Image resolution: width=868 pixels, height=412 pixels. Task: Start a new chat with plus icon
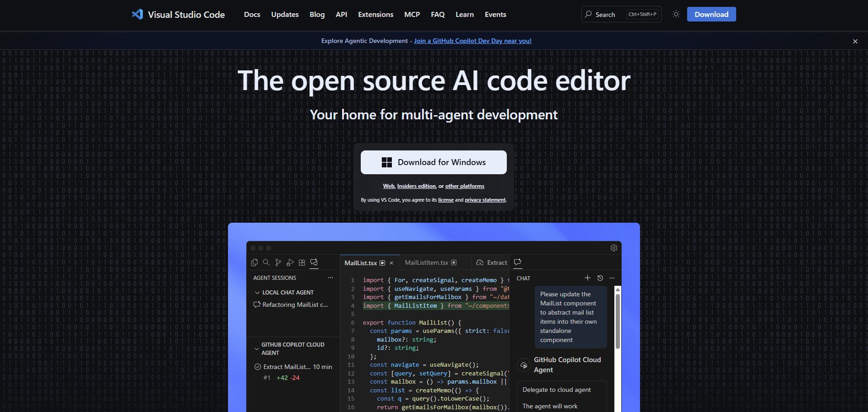(587, 278)
